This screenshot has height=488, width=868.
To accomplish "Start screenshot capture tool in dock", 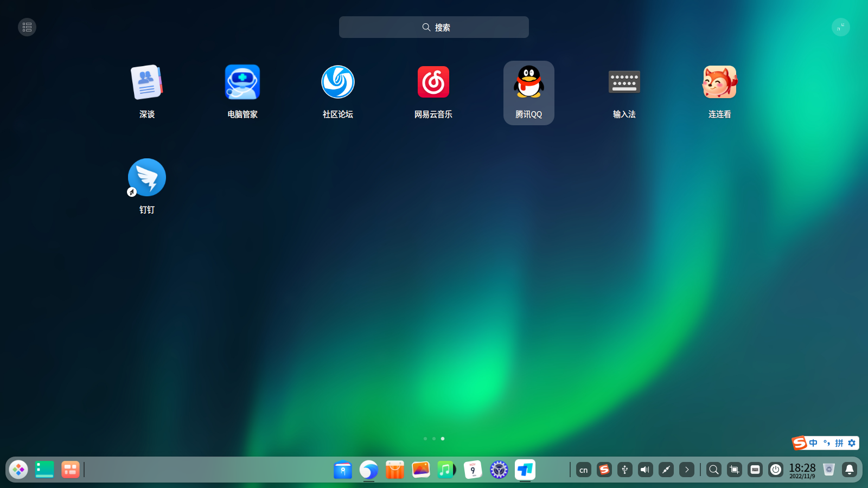I will 735,470.
